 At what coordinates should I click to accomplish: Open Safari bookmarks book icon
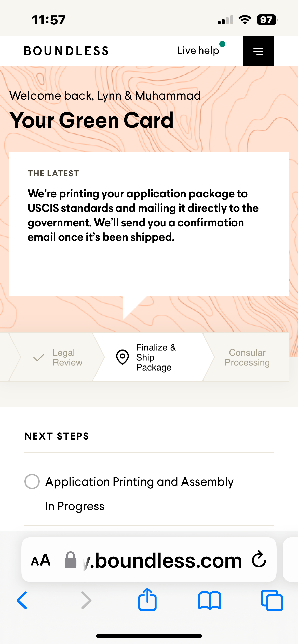pyautogui.click(x=210, y=600)
